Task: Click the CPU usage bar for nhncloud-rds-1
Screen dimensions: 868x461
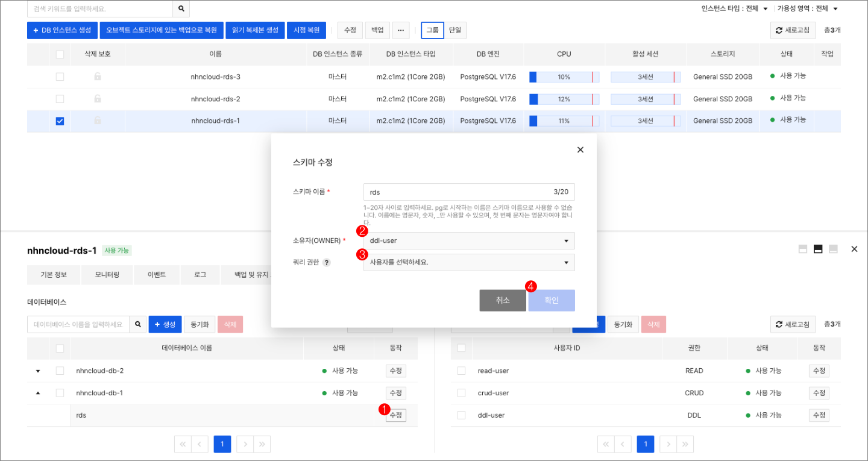Action: pos(563,121)
